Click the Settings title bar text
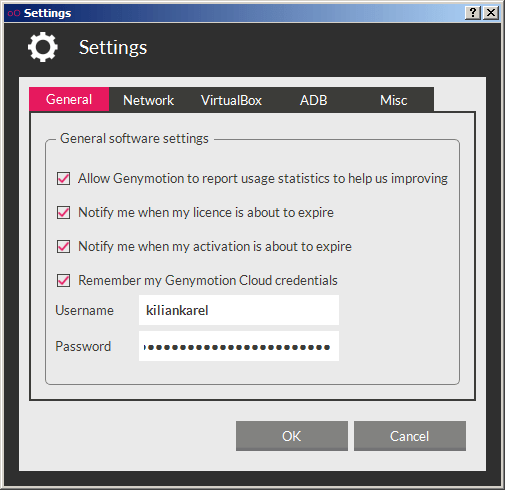This screenshot has height=490, width=505. pos(47,13)
